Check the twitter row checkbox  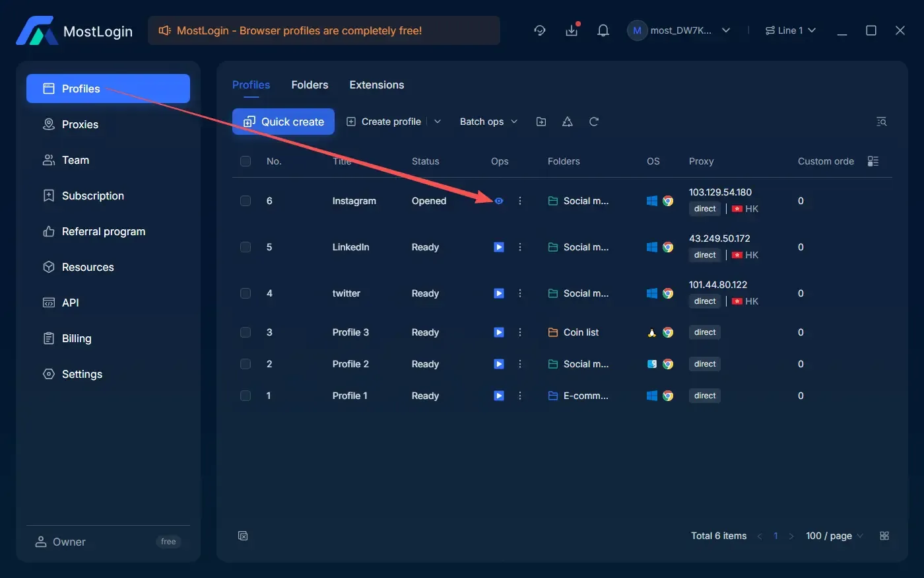(x=246, y=293)
